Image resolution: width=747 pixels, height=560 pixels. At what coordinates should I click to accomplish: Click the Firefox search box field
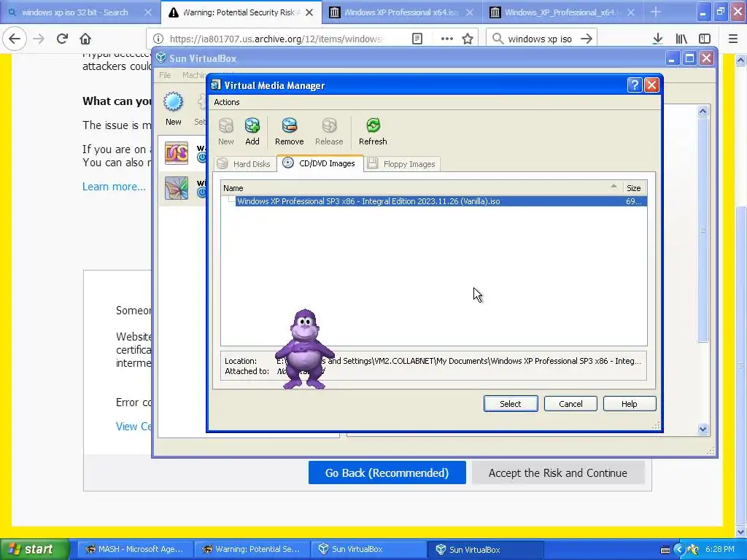pos(541,39)
